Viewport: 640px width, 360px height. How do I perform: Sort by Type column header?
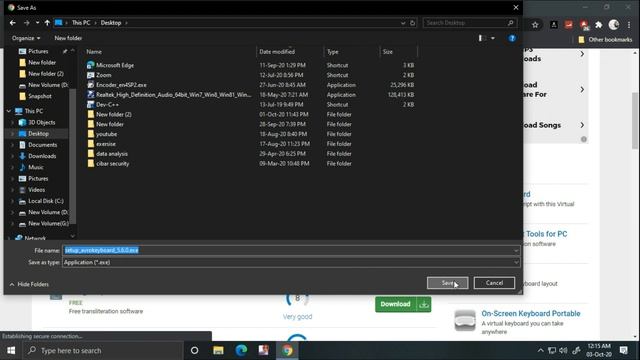tap(332, 52)
